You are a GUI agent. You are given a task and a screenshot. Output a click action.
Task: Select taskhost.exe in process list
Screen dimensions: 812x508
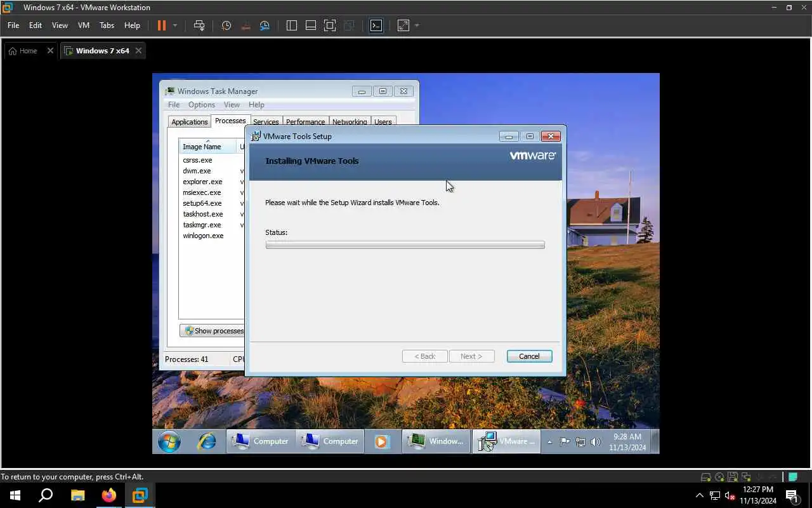(x=203, y=214)
